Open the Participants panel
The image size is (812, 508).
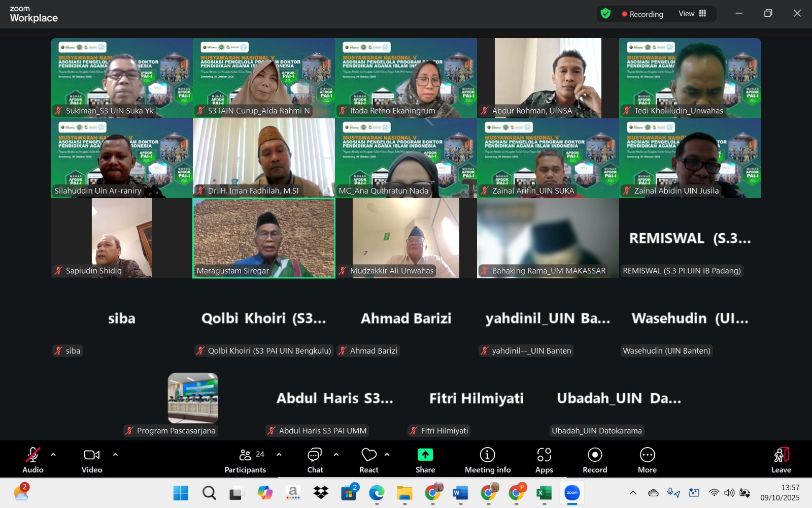[246, 459]
